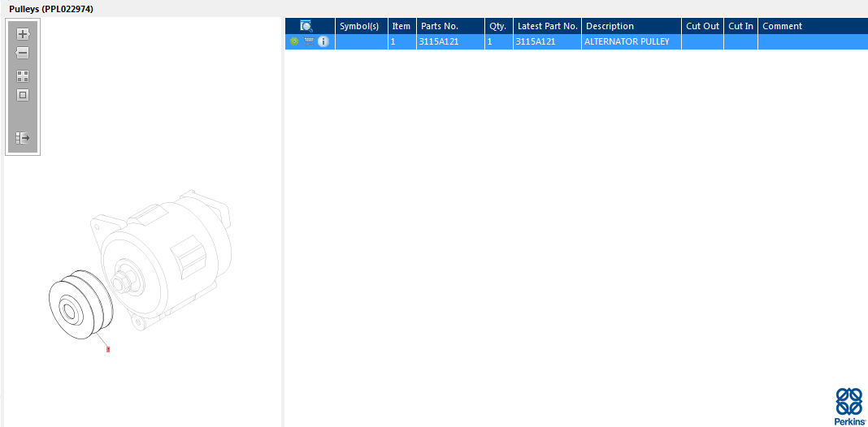Click the magnifier search icon in table header
The width and height of the screenshot is (868, 427).
306,26
